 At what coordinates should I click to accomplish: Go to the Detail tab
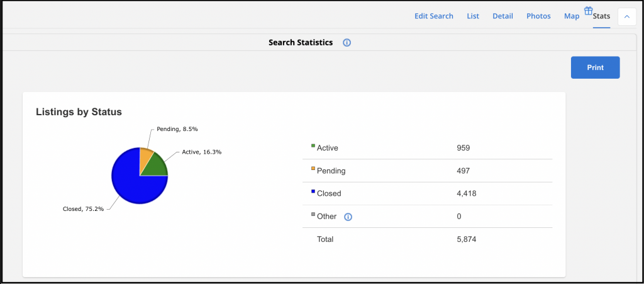point(502,16)
